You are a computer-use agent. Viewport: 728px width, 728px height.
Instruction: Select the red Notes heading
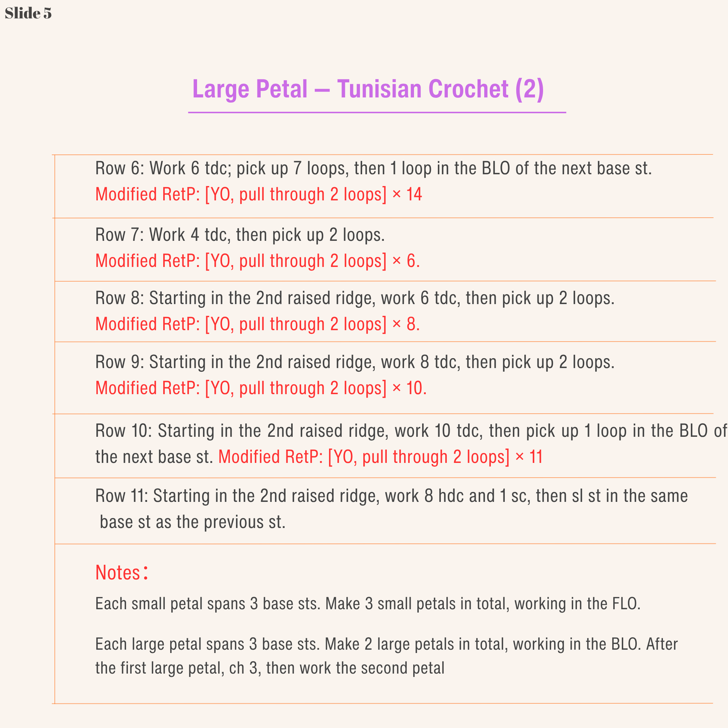tap(121, 572)
